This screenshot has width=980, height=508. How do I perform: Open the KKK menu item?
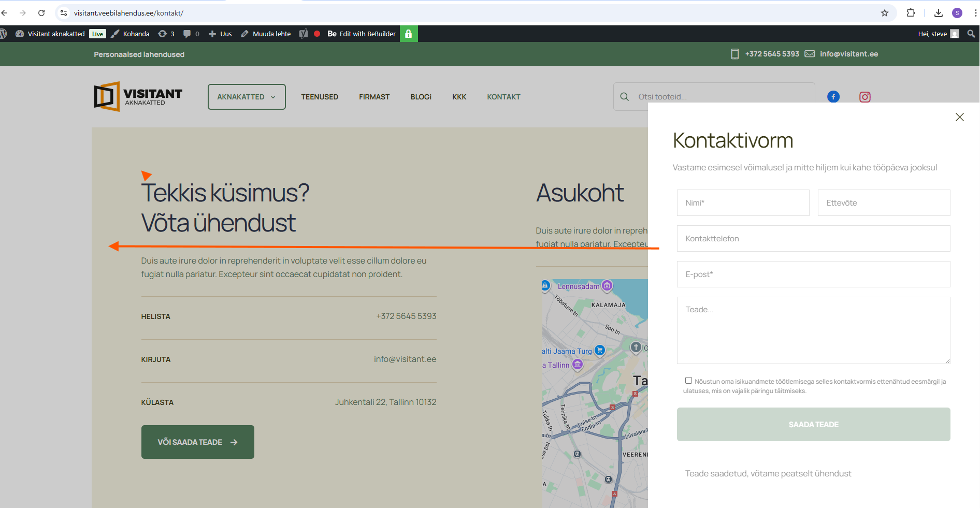coord(459,97)
